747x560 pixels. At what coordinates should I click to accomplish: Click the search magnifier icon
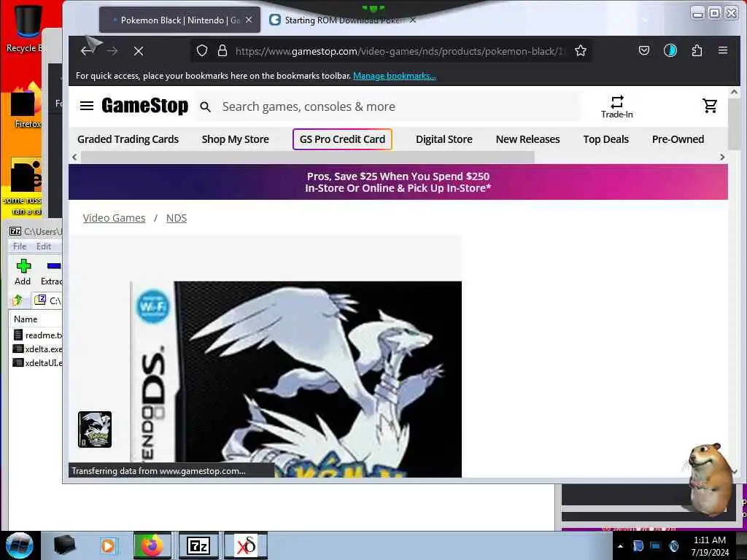(205, 106)
